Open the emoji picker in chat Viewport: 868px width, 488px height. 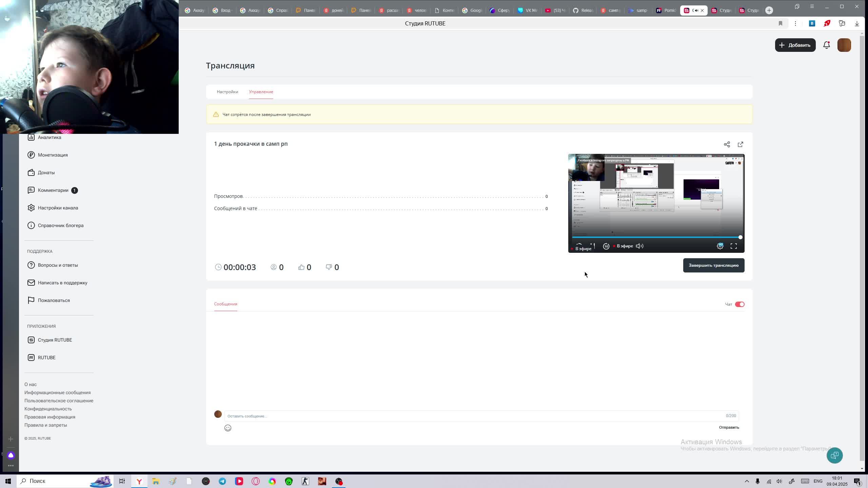(228, 428)
